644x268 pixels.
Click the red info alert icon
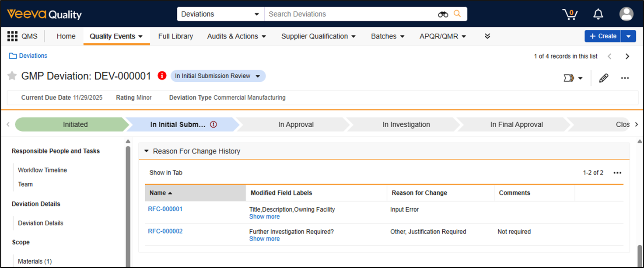pyautogui.click(x=162, y=76)
